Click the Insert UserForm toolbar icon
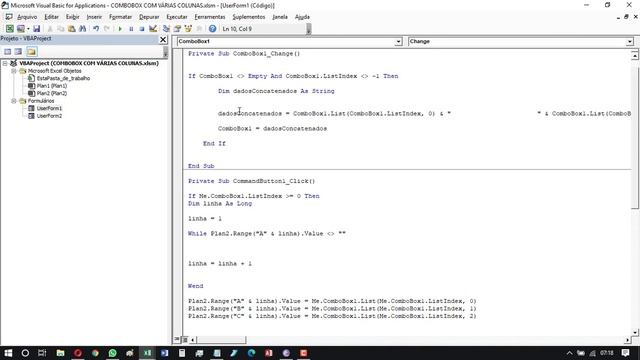 (x=20, y=29)
